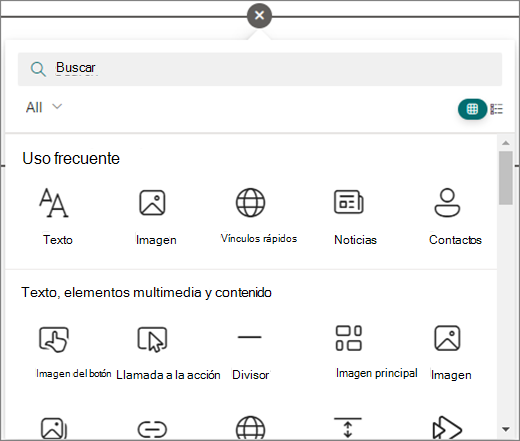
Task: Click the Uso frecuente heading
Action: point(71,158)
